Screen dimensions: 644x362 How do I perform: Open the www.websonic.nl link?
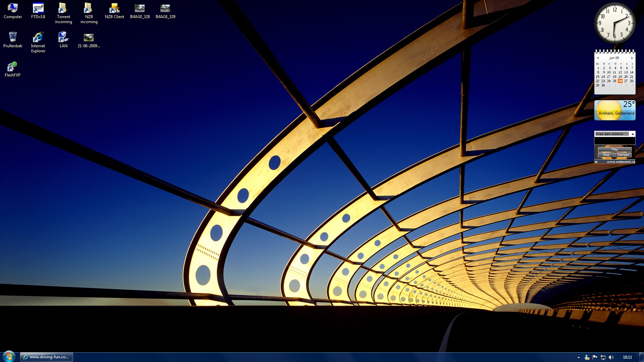(x=621, y=162)
